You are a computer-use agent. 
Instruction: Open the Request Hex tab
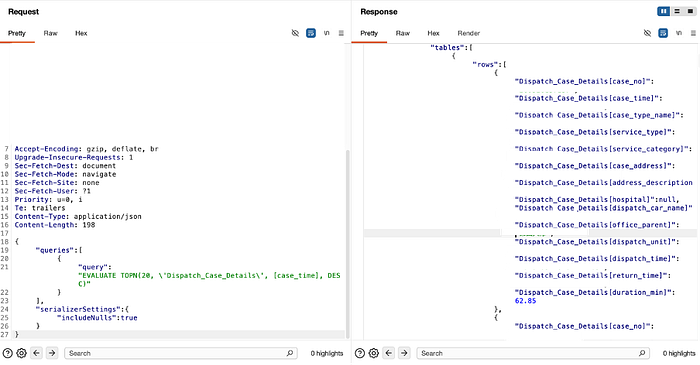click(81, 33)
